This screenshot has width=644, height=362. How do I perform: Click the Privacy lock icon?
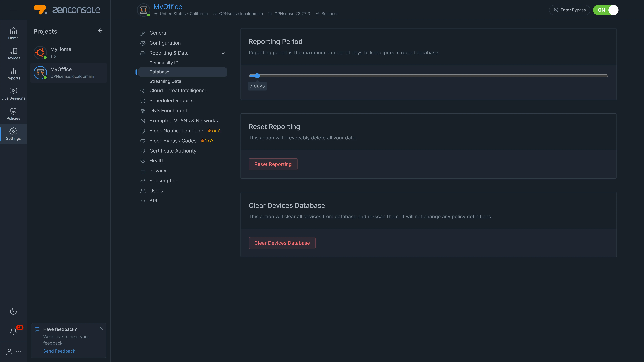coord(143,171)
